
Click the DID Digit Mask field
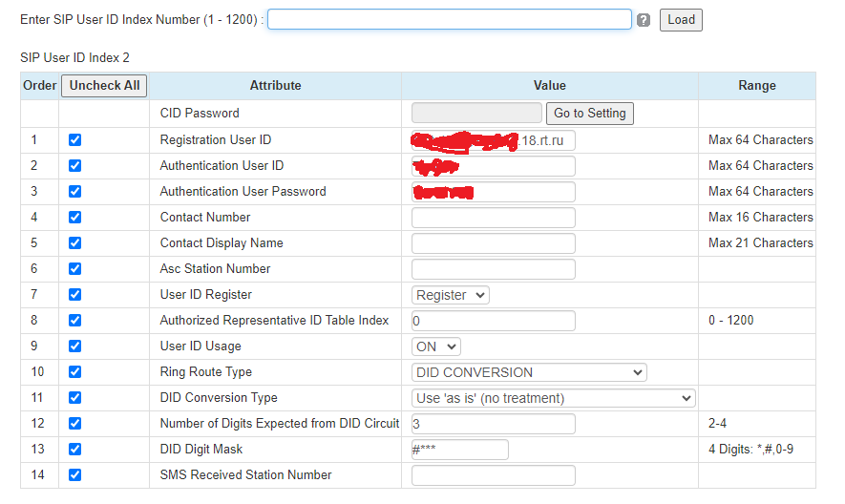(459, 450)
